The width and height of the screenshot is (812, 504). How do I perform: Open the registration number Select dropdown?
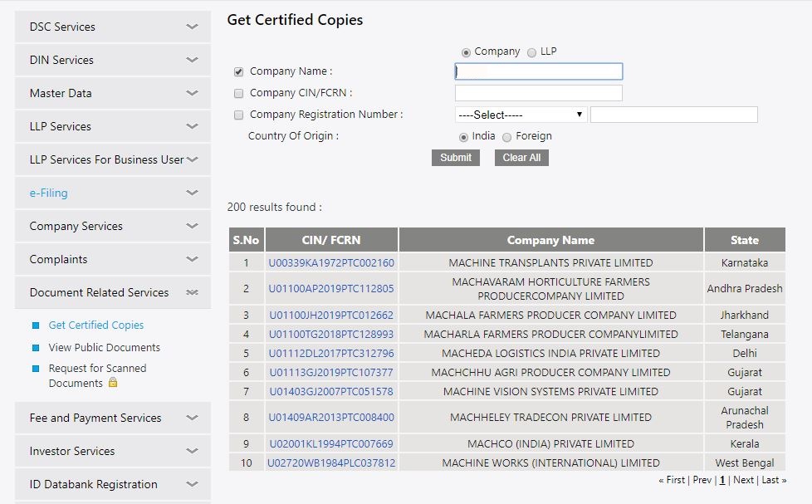(521, 115)
